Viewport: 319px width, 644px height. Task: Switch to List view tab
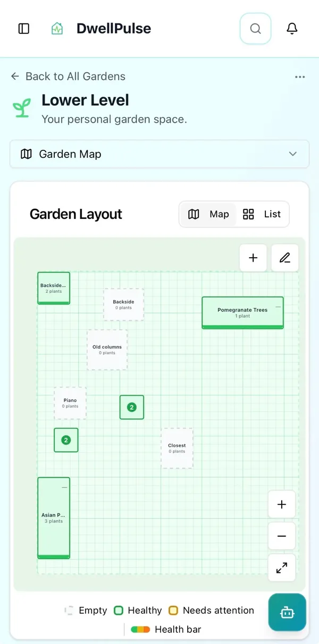pos(262,214)
